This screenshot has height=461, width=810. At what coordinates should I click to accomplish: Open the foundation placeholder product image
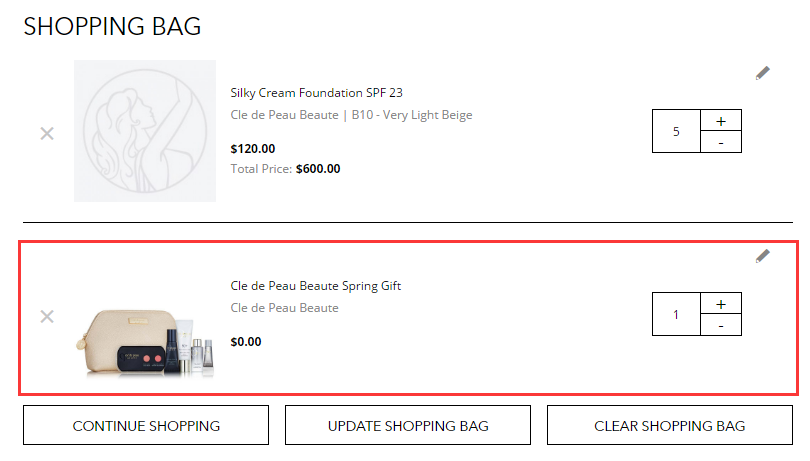(x=145, y=131)
